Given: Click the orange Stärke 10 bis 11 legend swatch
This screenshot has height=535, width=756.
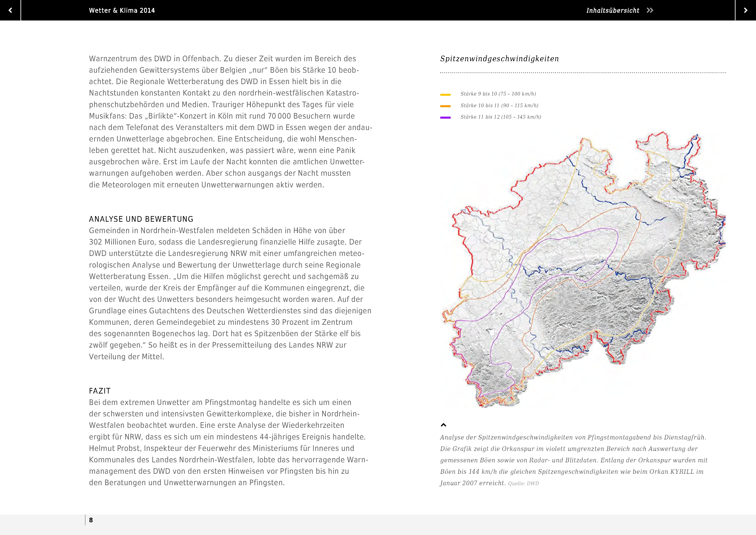Looking at the screenshot, I should point(445,106).
